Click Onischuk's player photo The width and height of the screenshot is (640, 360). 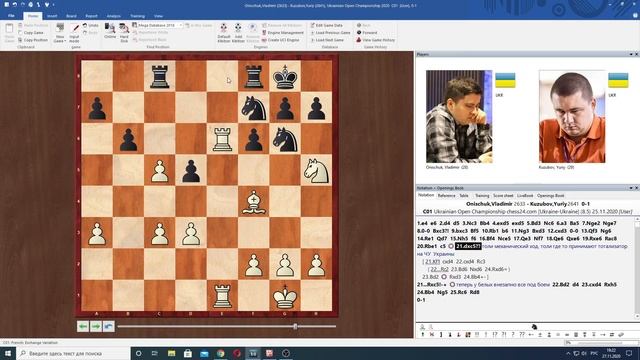click(459, 116)
